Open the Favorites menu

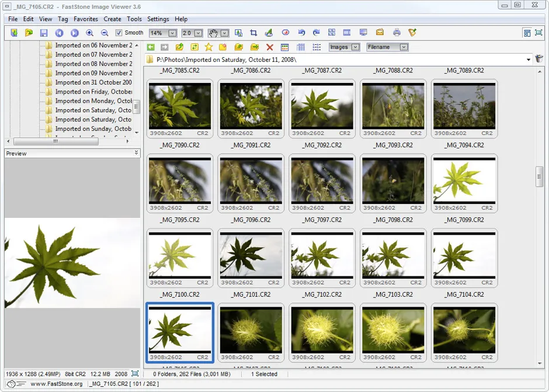[86, 19]
